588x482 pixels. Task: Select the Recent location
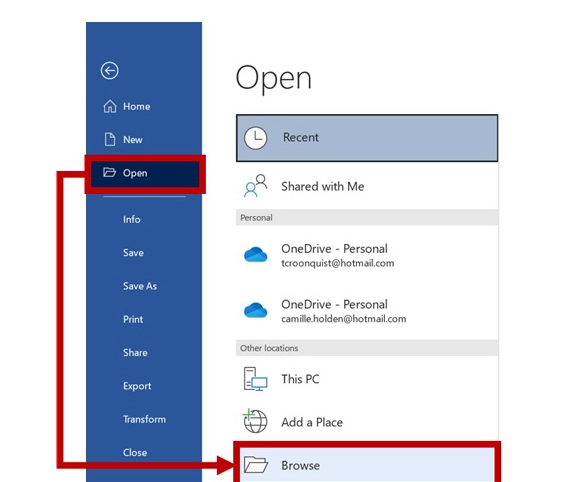[367, 138]
